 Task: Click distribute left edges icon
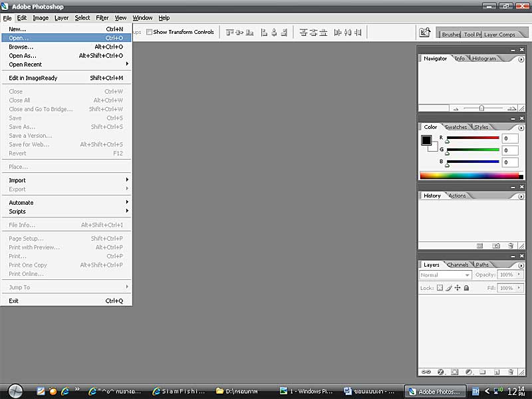pos(338,32)
